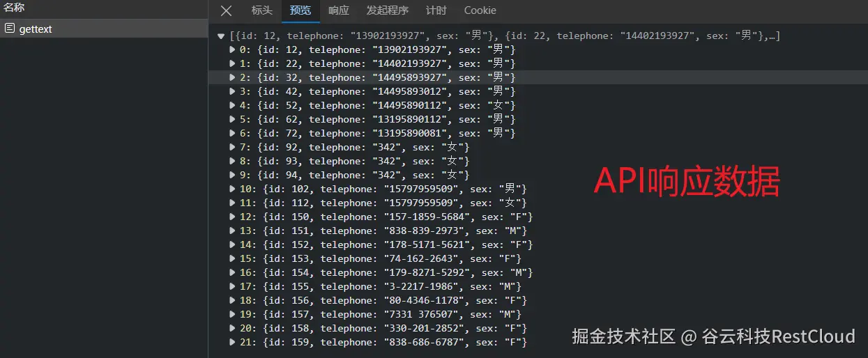Close the request details panel
868x358 pixels.
[226, 10]
